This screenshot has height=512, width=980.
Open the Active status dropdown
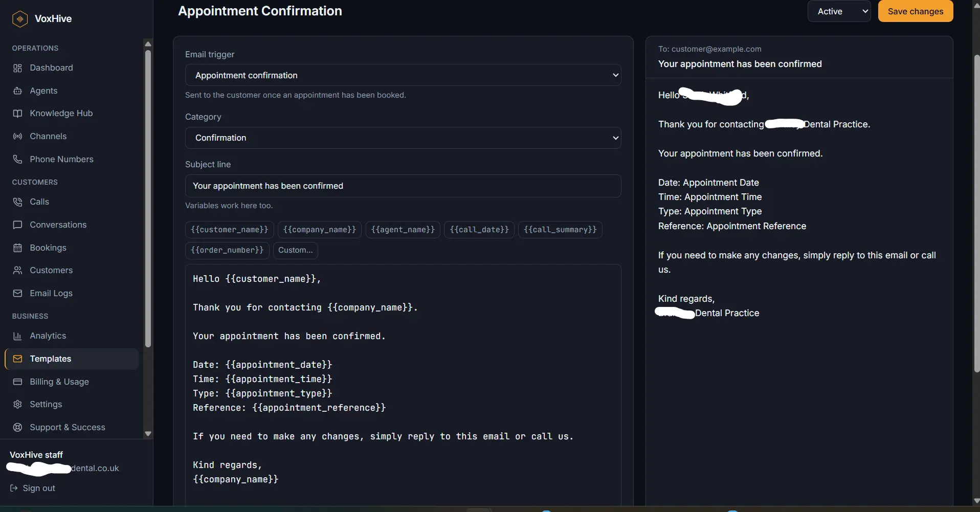pos(839,11)
